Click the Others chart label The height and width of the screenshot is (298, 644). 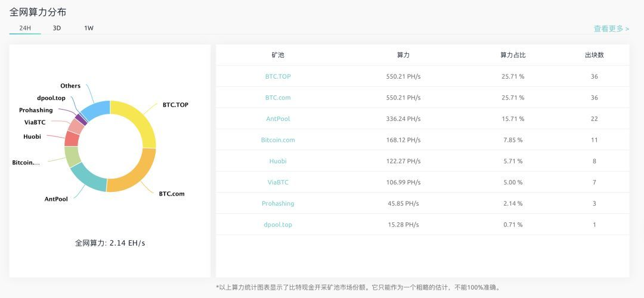click(x=70, y=86)
